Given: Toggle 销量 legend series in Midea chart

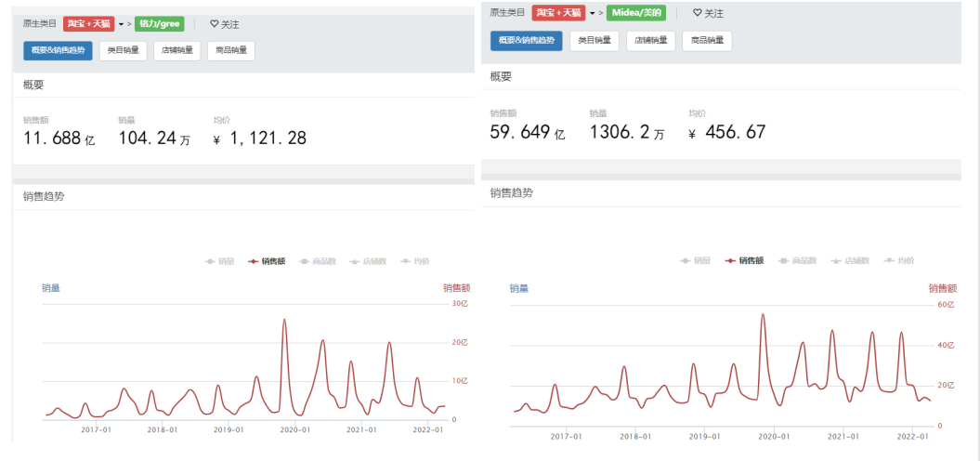Looking at the screenshot, I should coord(696,261).
